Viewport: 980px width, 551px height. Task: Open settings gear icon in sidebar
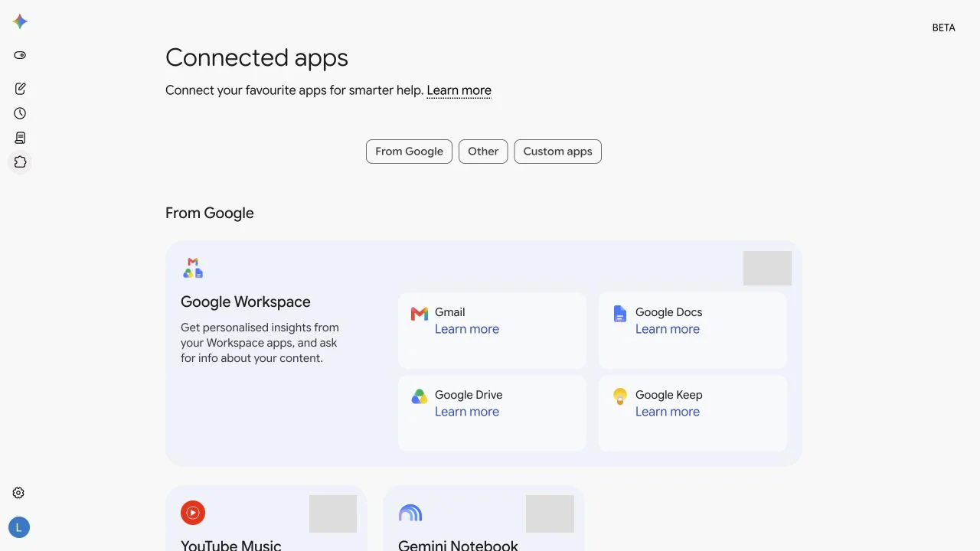tap(19, 493)
